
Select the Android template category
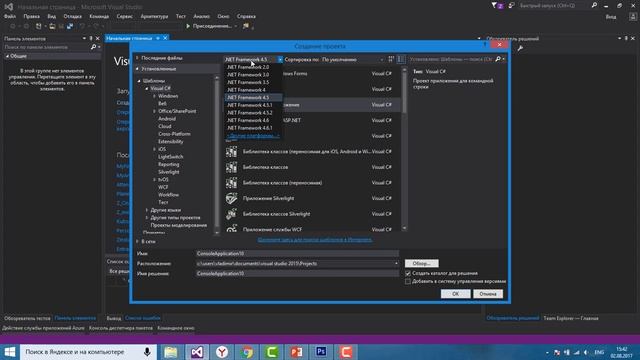coord(167,119)
